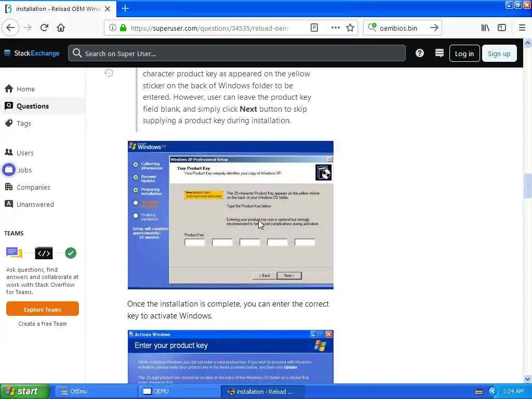
Task: Click the scrollbar up arrow
Action: [x=527, y=43]
